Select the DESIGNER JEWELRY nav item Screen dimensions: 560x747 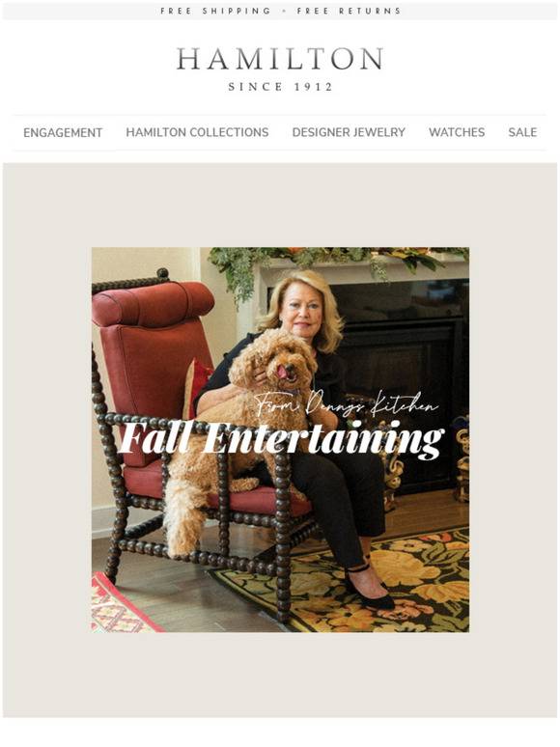coord(349,132)
